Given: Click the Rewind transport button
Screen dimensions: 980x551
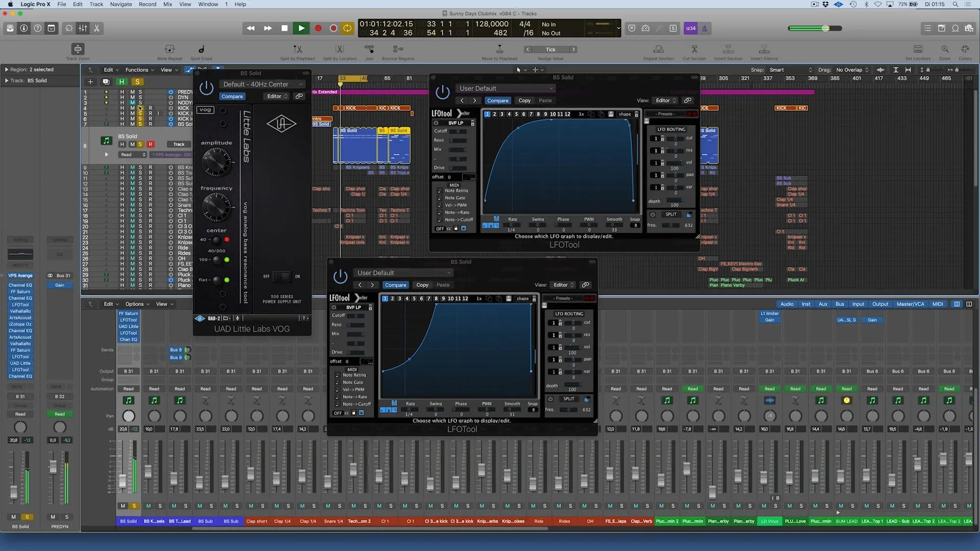Looking at the screenshot, I should pos(251,29).
